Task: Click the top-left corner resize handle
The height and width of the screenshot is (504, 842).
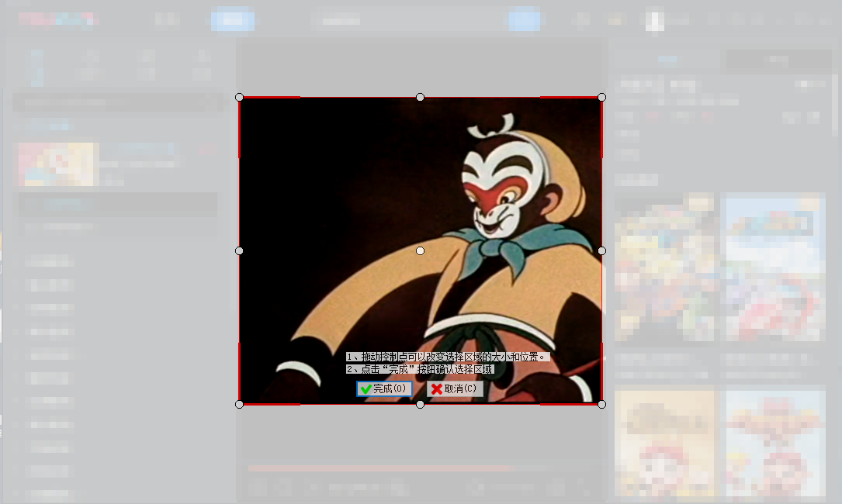Action: pos(239,97)
